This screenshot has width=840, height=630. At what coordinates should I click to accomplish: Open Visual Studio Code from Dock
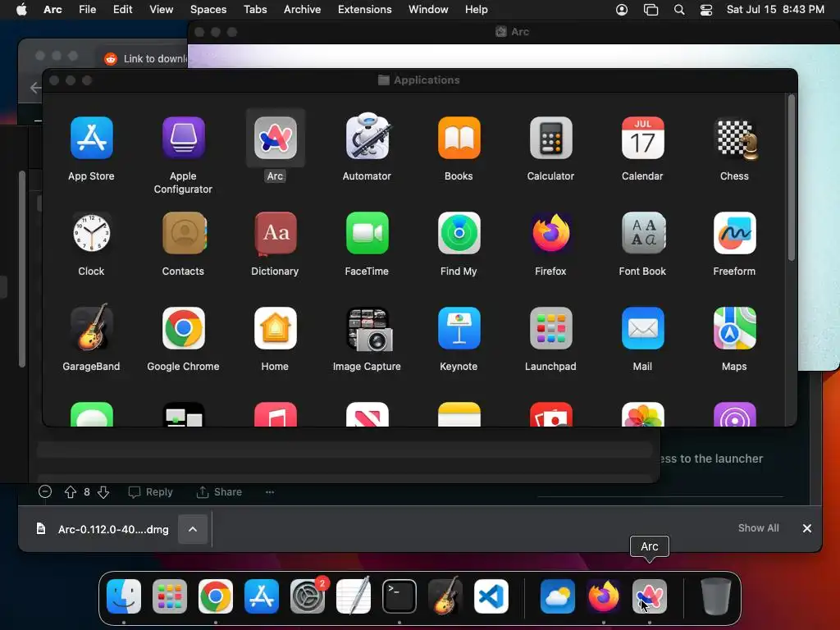(x=491, y=596)
